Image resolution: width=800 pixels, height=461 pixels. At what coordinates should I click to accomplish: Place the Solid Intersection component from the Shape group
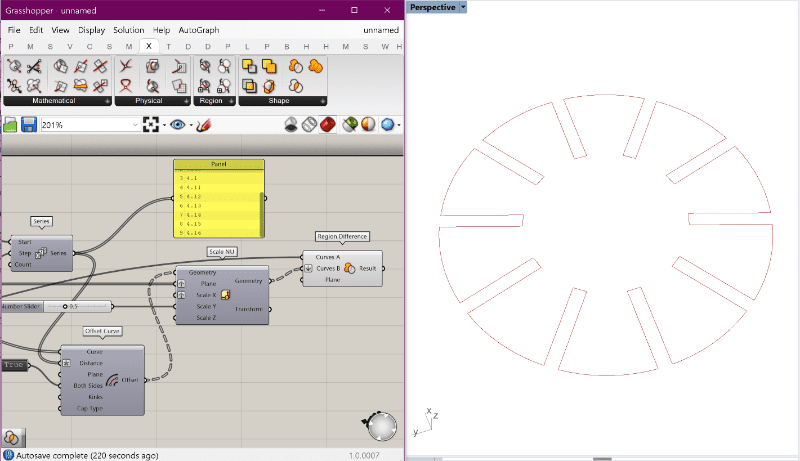pos(249,86)
